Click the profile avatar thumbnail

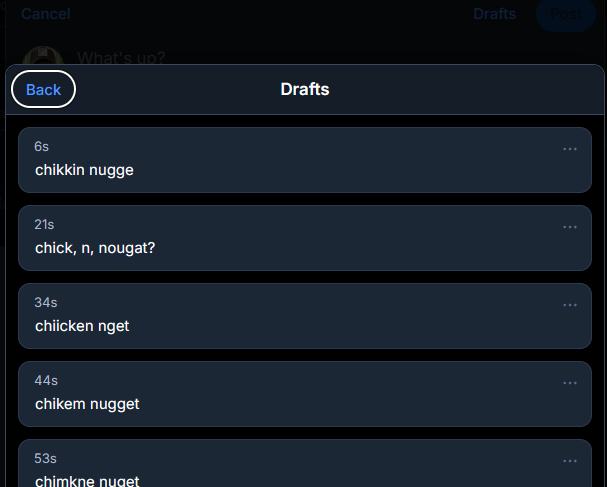(x=43, y=56)
